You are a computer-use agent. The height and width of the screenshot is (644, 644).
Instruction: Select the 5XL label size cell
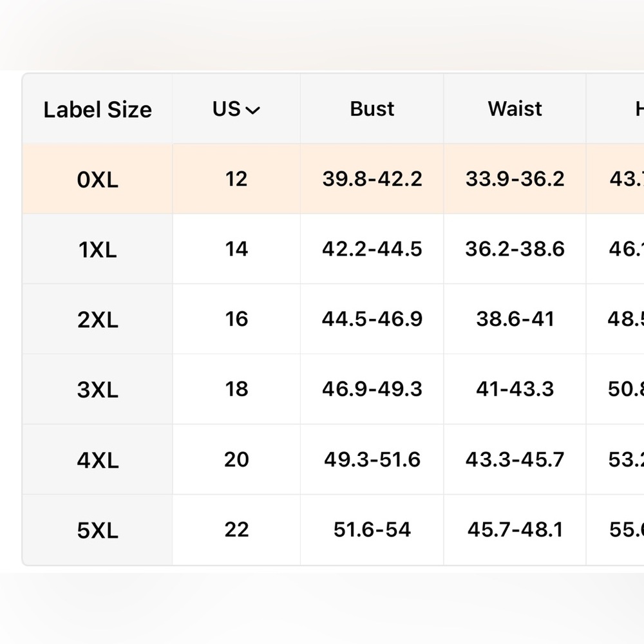[x=98, y=530]
